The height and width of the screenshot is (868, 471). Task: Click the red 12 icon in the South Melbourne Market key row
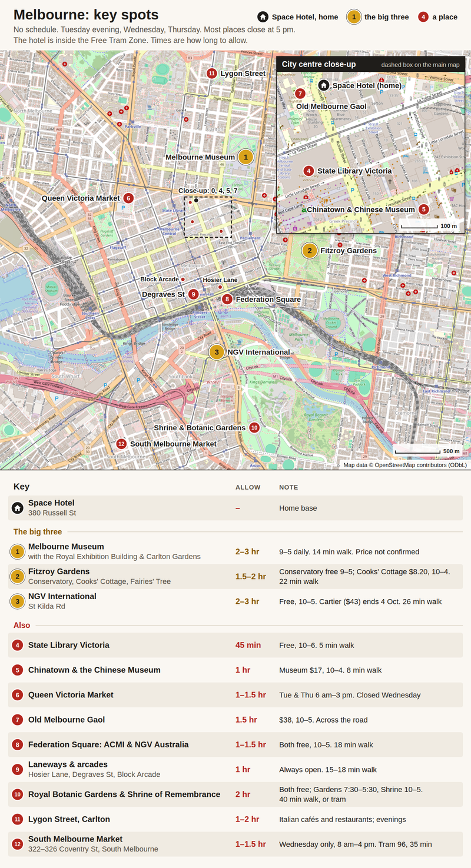pos(18,844)
